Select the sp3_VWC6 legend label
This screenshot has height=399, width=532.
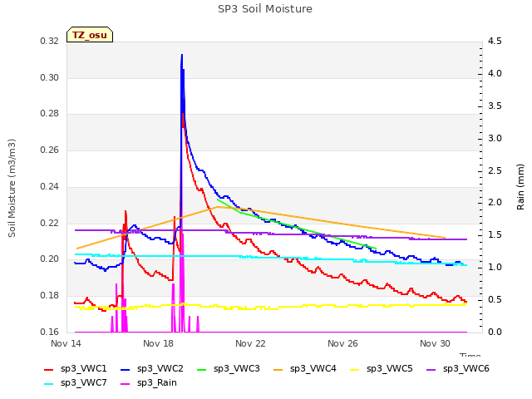[x=466, y=369]
